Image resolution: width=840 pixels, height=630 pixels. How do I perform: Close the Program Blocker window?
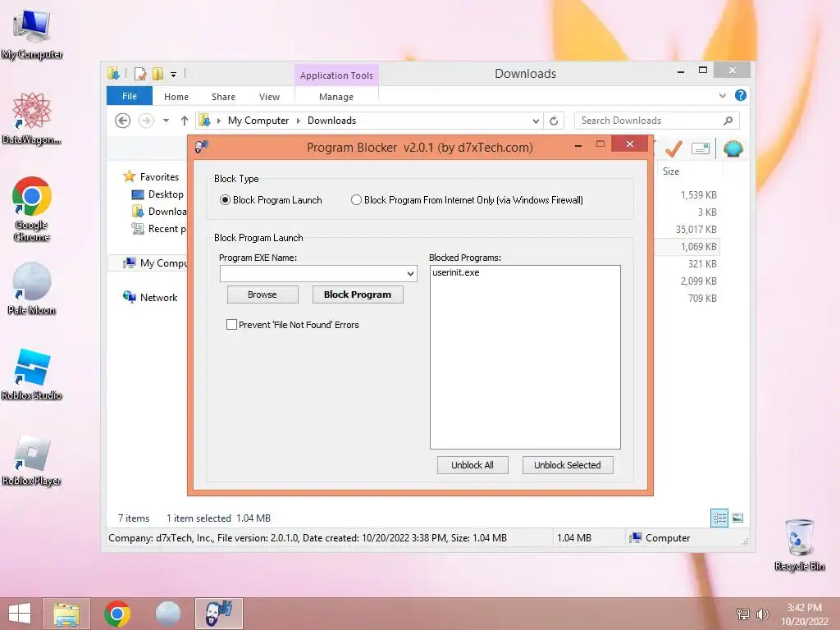click(630, 144)
